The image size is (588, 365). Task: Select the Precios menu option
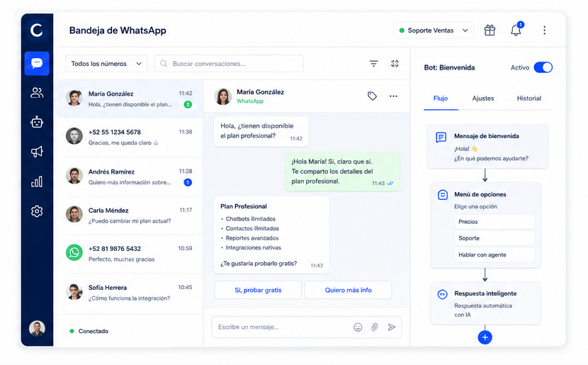click(x=494, y=222)
